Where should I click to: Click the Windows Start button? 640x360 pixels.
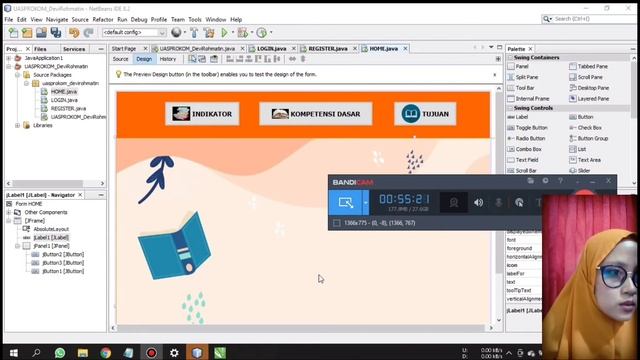13,353
